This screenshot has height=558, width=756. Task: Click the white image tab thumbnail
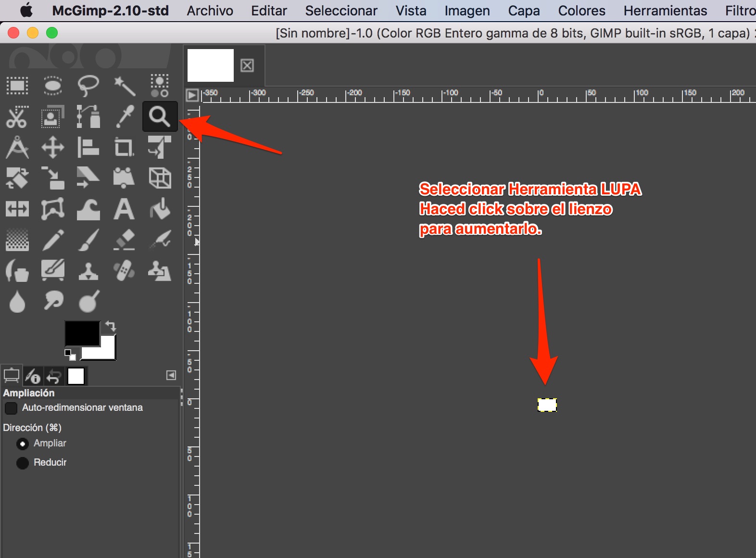pos(210,65)
